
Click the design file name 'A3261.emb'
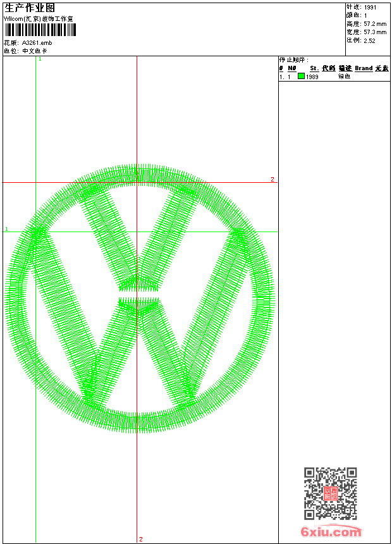coord(37,43)
